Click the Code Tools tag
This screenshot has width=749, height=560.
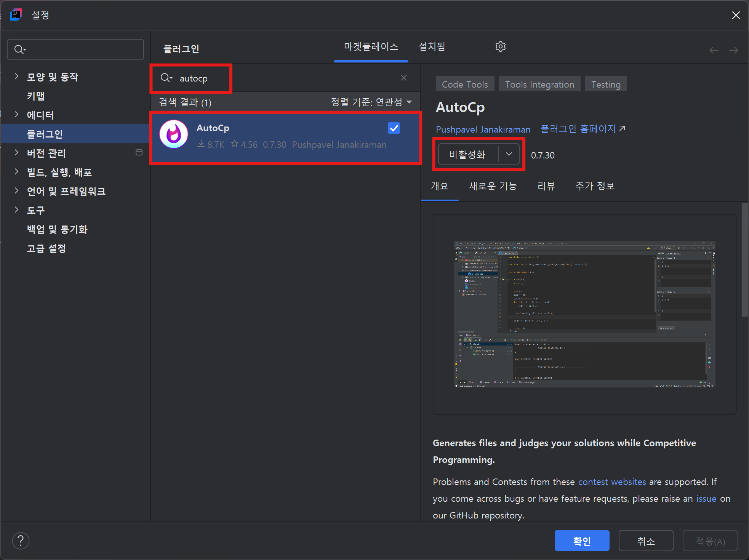[465, 84]
